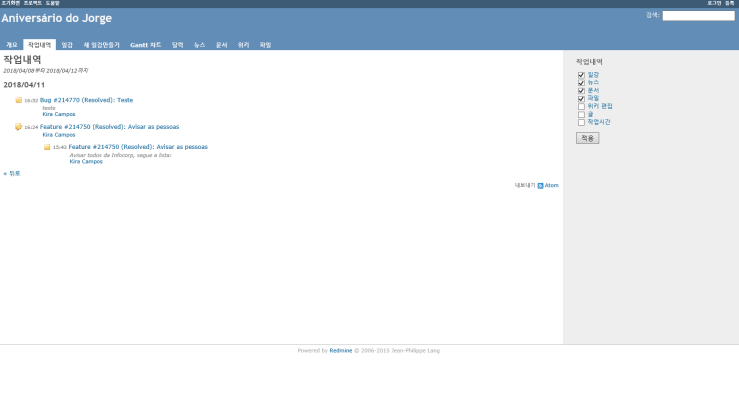Click the 일감 filter label link in sidebar
The height and width of the screenshot is (393, 739).
tap(593, 75)
